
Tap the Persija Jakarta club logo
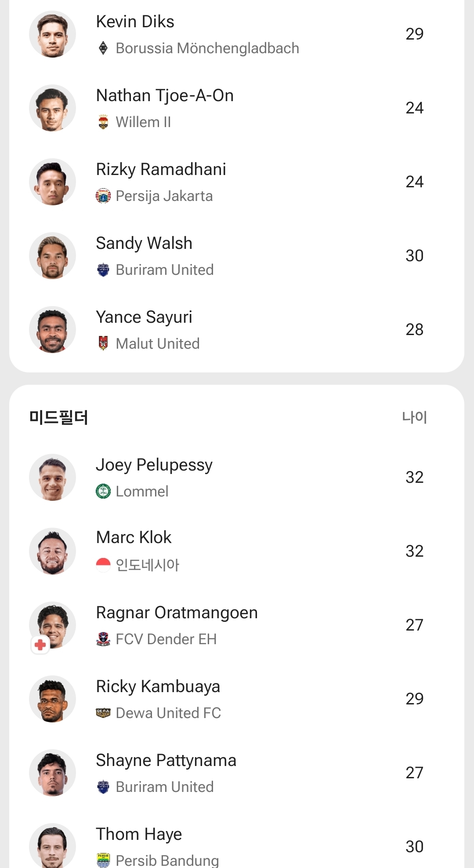click(103, 196)
